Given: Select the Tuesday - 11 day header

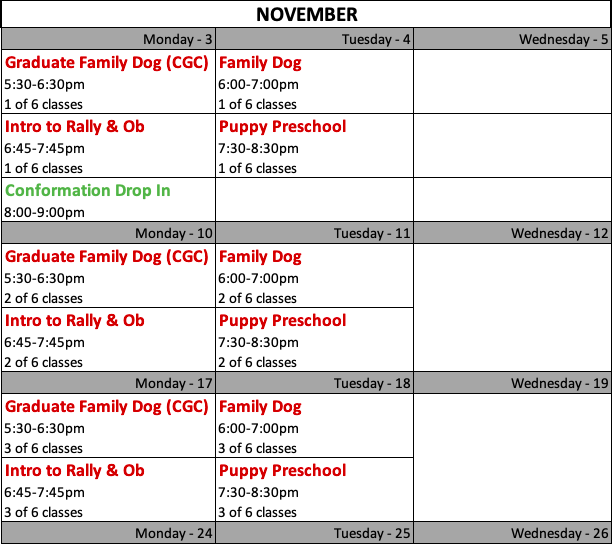Looking at the screenshot, I should coord(372,233).
